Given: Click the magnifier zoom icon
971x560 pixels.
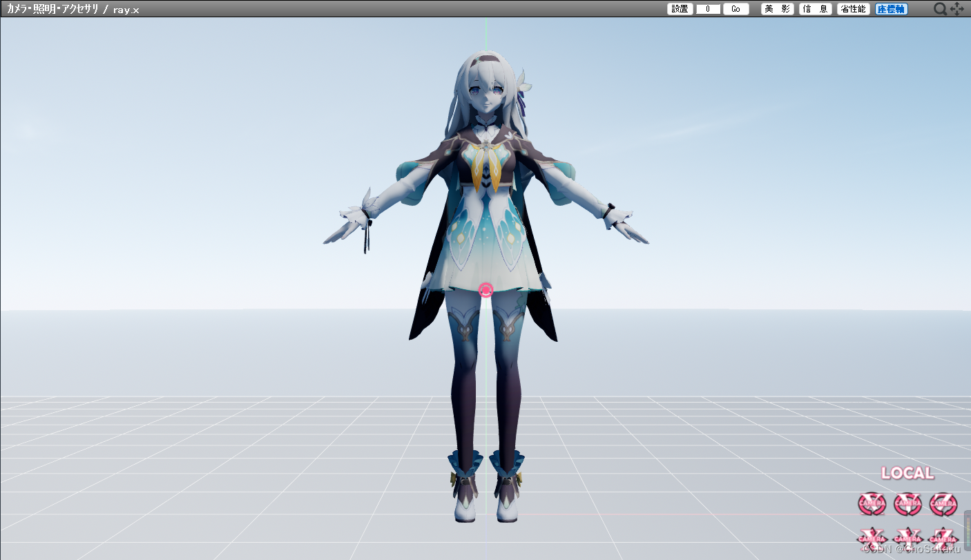Looking at the screenshot, I should [x=941, y=9].
